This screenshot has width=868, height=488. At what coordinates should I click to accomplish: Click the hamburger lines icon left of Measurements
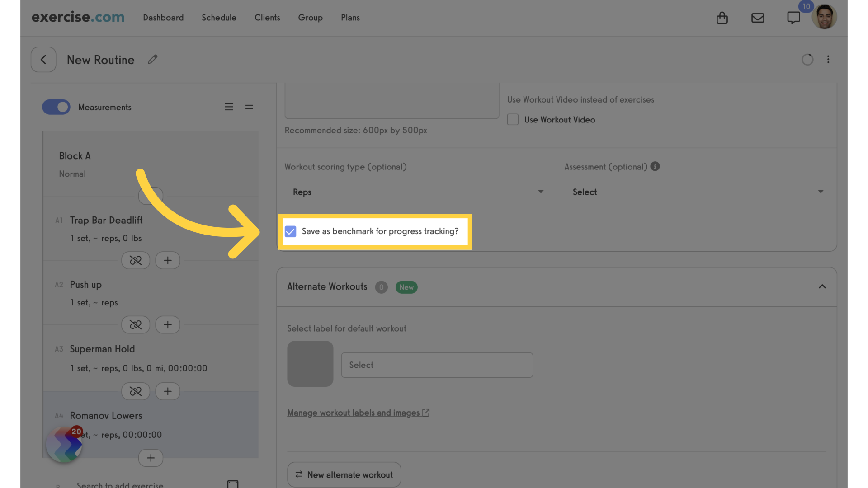click(x=228, y=107)
